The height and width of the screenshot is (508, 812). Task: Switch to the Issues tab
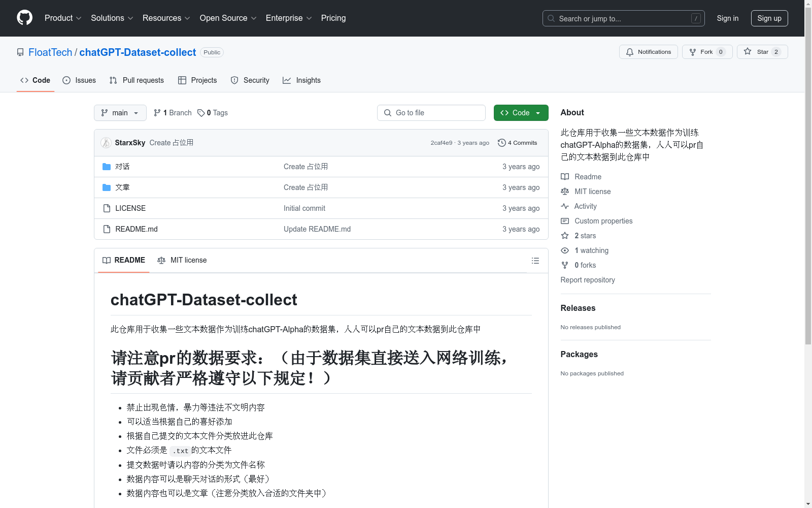(x=79, y=80)
